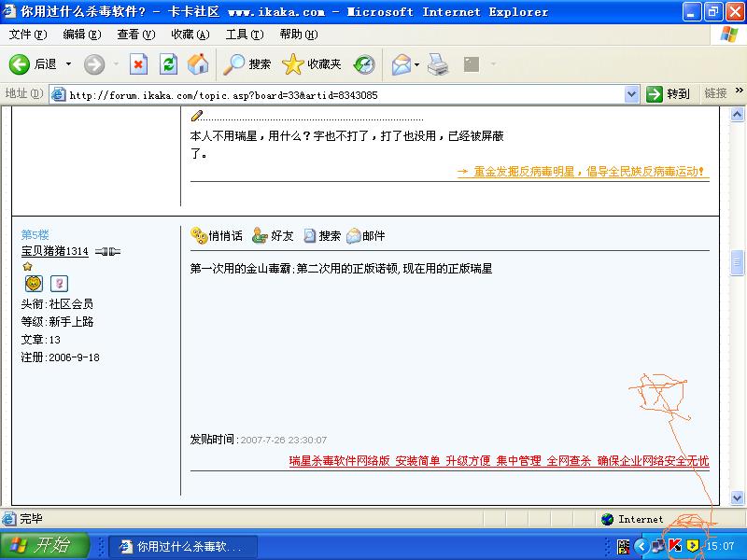The height and width of the screenshot is (560, 747).
Task: Click the scrollbar down arrow
Action: [737, 498]
